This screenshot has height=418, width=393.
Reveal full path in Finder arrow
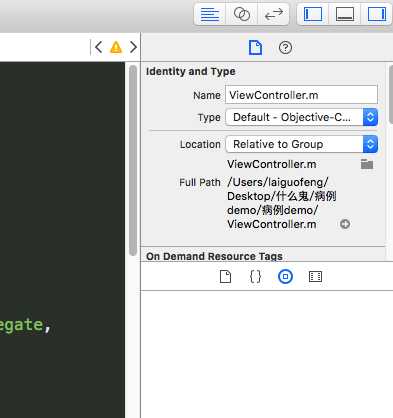point(345,224)
